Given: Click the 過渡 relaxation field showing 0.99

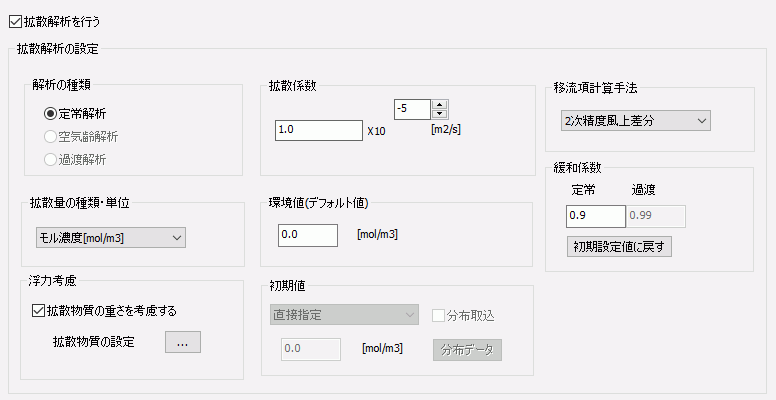Looking at the screenshot, I should pos(655,215).
